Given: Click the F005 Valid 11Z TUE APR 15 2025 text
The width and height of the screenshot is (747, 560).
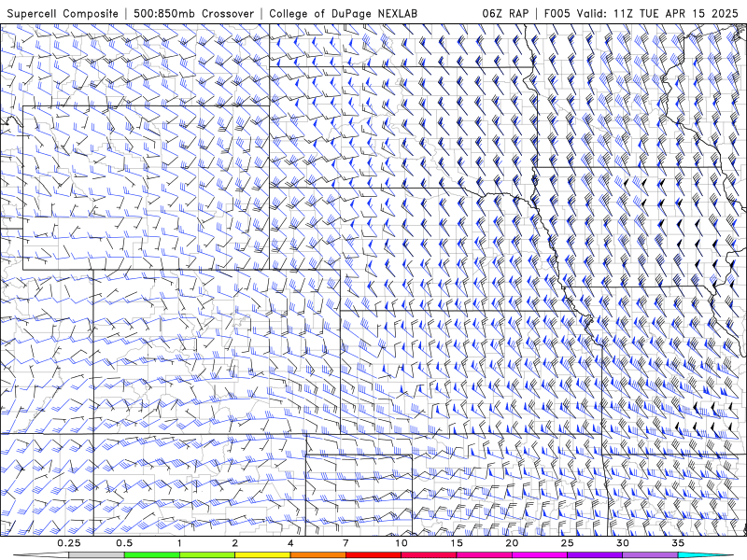Looking at the screenshot, I should [x=641, y=14].
